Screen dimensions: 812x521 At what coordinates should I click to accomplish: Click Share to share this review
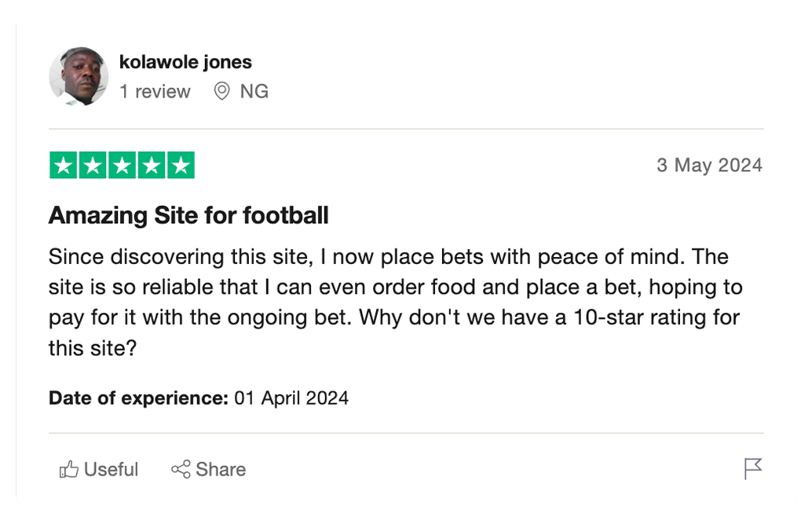pos(208,469)
